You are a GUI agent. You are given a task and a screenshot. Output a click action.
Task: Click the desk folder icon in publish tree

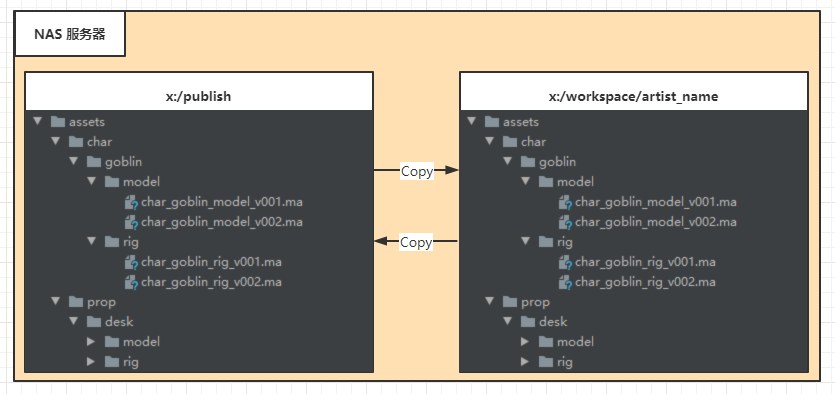coord(94,322)
